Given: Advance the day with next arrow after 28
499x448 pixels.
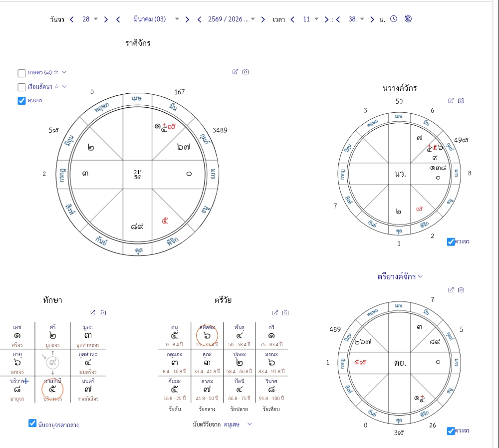Looking at the screenshot, I should pos(106,19).
